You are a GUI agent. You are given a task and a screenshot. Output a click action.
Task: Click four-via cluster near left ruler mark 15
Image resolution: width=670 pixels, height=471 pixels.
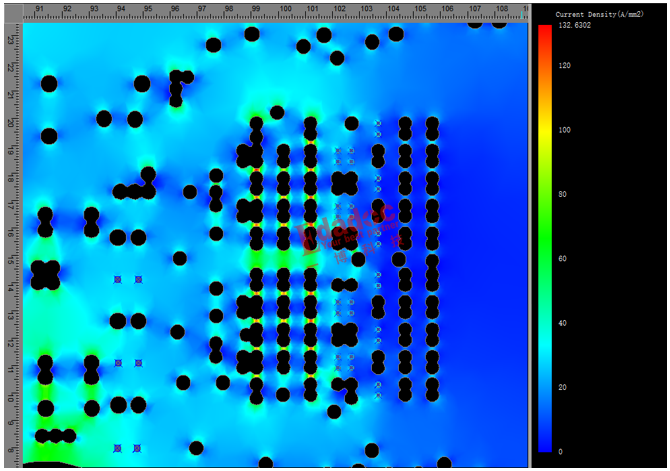pos(45,274)
